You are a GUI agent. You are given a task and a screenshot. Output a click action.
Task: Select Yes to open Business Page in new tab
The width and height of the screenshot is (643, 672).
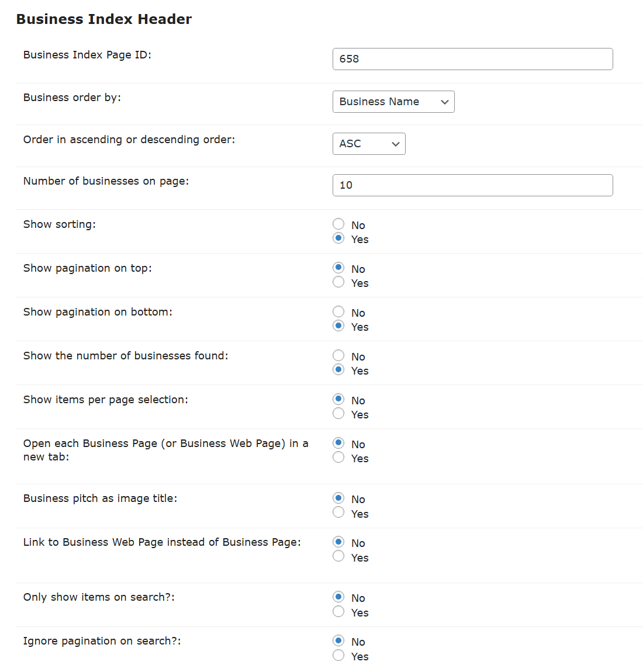tap(338, 458)
